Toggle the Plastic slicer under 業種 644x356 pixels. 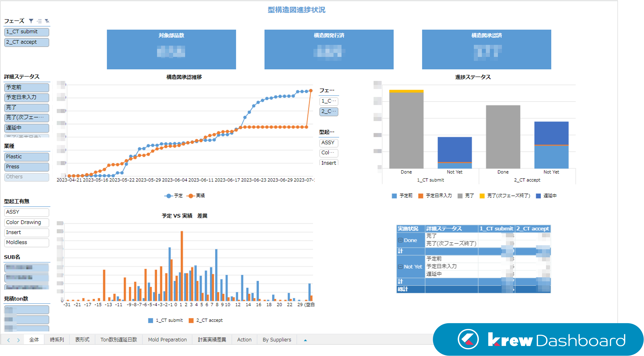coord(26,157)
